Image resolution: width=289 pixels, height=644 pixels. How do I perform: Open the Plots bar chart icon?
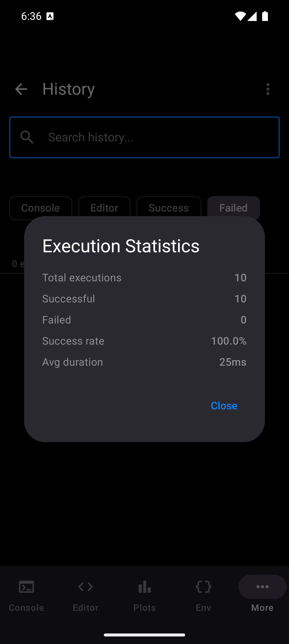pos(145,587)
